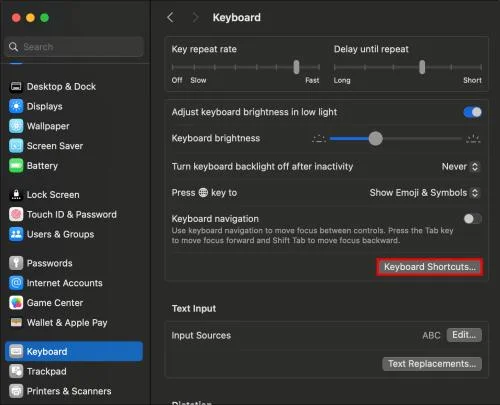Click the Keyboard Shortcuts… button

pyautogui.click(x=430, y=267)
